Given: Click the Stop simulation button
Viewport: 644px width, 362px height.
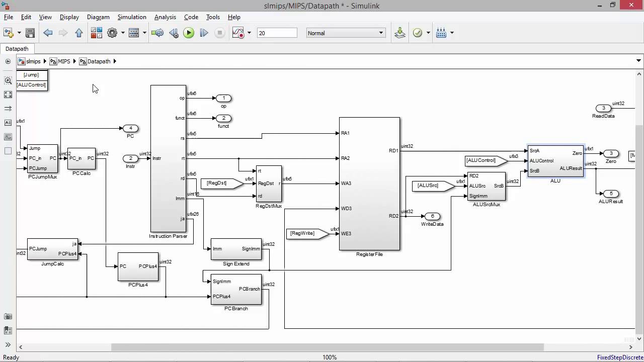Looking at the screenshot, I should 219,33.
